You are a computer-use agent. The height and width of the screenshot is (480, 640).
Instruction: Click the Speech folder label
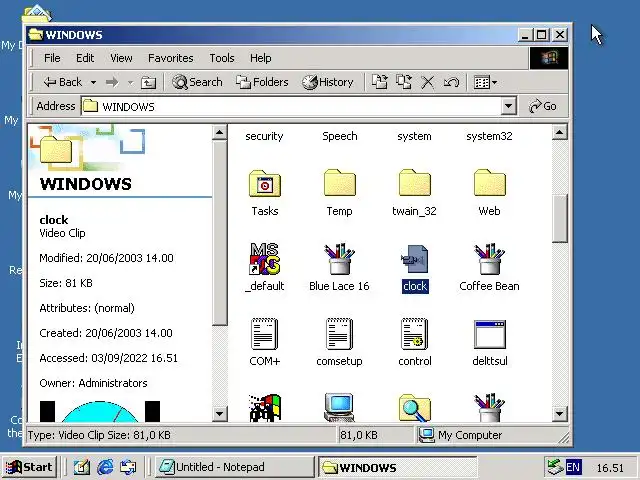coord(340,136)
